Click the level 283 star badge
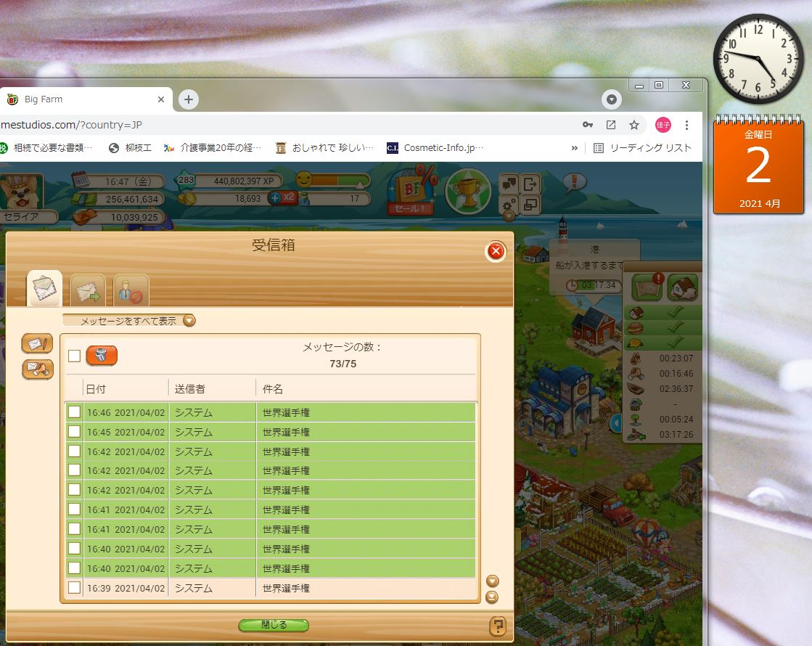Image resolution: width=812 pixels, height=646 pixels. 186,180
